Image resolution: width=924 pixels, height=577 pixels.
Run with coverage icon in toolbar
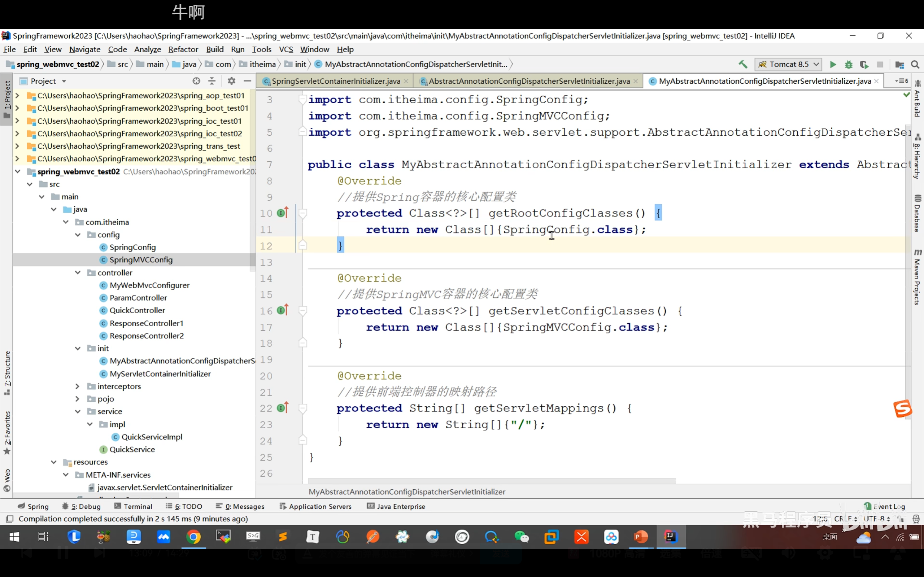click(x=864, y=65)
